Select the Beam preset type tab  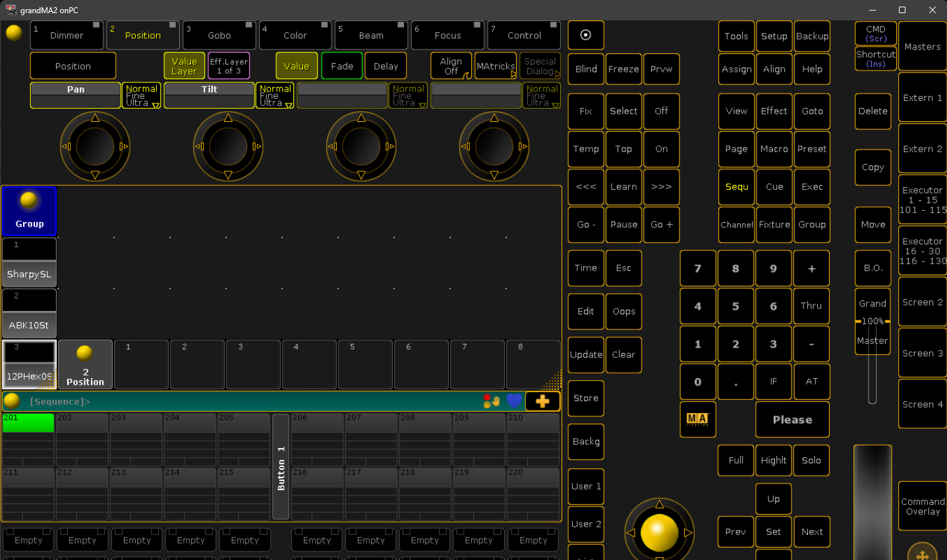click(x=371, y=35)
